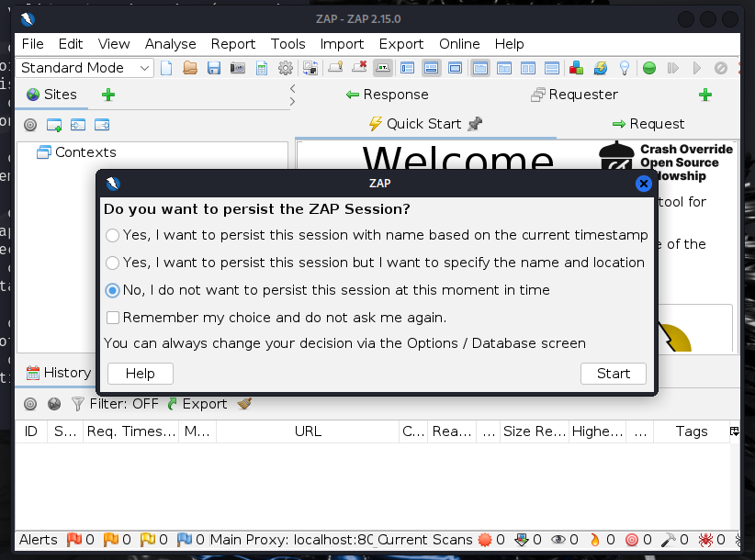This screenshot has width=755, height=560.
Task: Switch to the Requester tab
Action: click(x=574, y=95)
